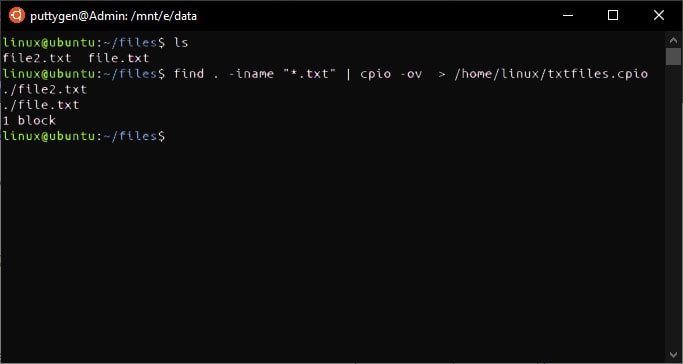Click the 'find' command word

tap(189, 74)
